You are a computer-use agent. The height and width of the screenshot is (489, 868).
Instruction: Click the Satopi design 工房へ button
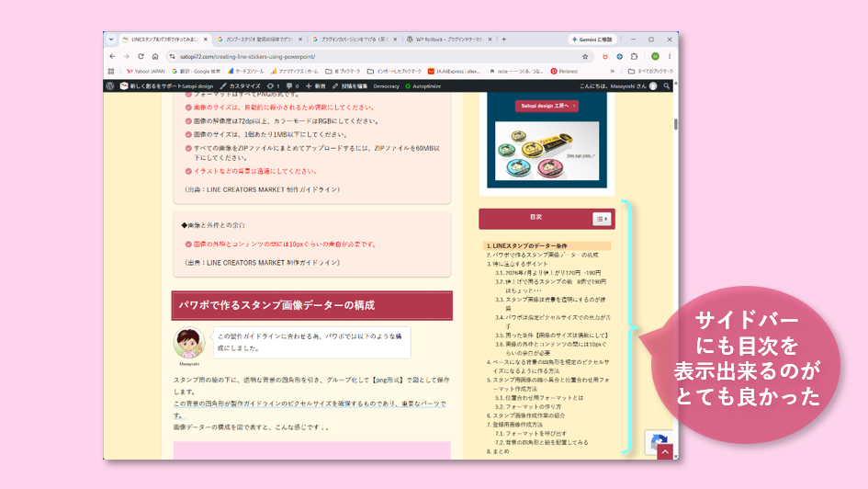(x=547, y=106)
